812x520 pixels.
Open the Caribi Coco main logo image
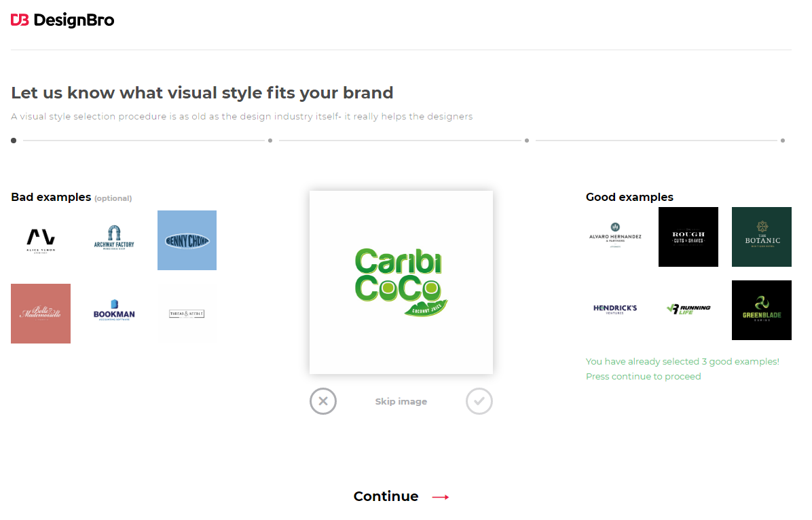[401, 282]
